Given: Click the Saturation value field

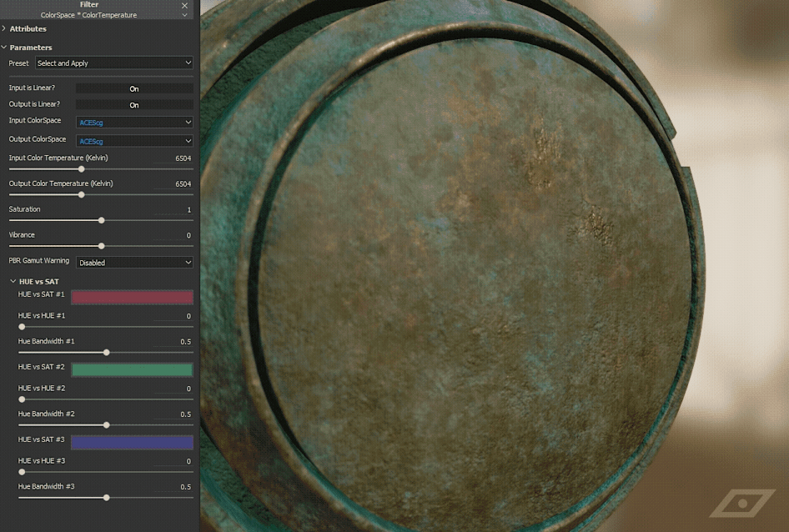Looking at the screenshot, I should (x=173, y=209).
